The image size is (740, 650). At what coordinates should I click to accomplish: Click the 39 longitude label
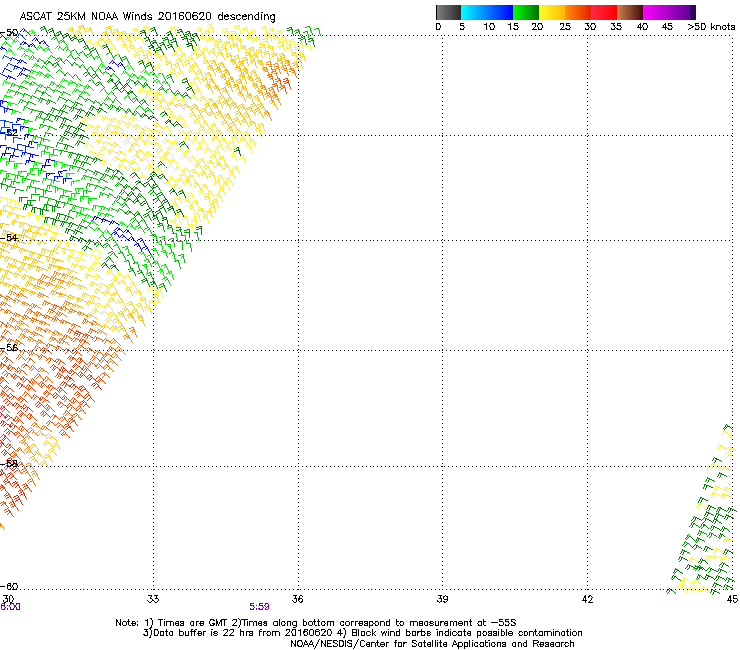click(442, 599)
